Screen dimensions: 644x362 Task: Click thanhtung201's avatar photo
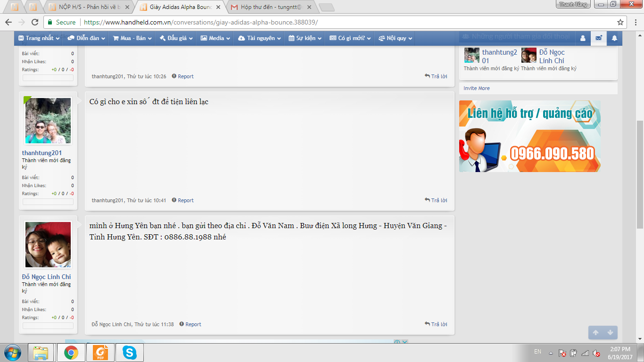coord(48,121)
